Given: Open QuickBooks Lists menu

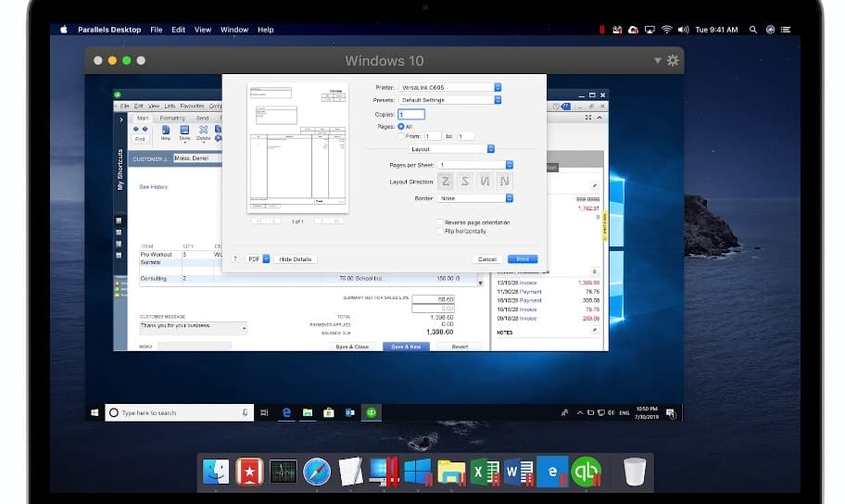Looking at the screenshot, I should [170, 107].
